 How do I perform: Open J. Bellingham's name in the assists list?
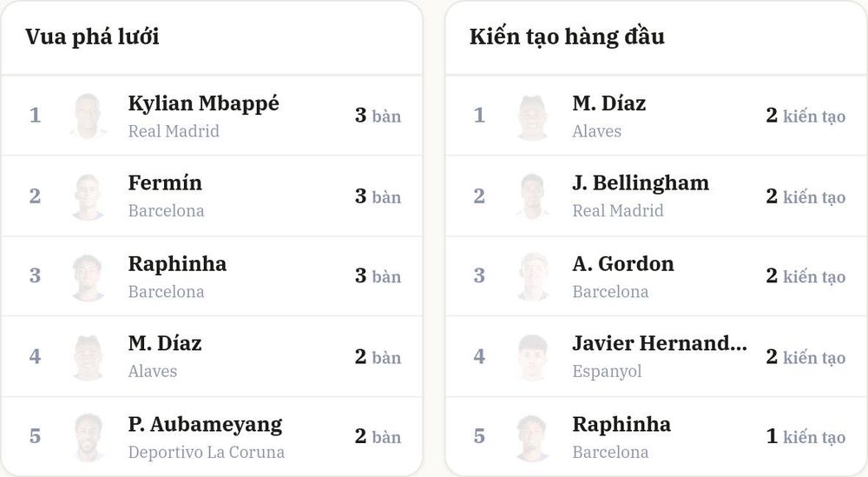point(641,182)
